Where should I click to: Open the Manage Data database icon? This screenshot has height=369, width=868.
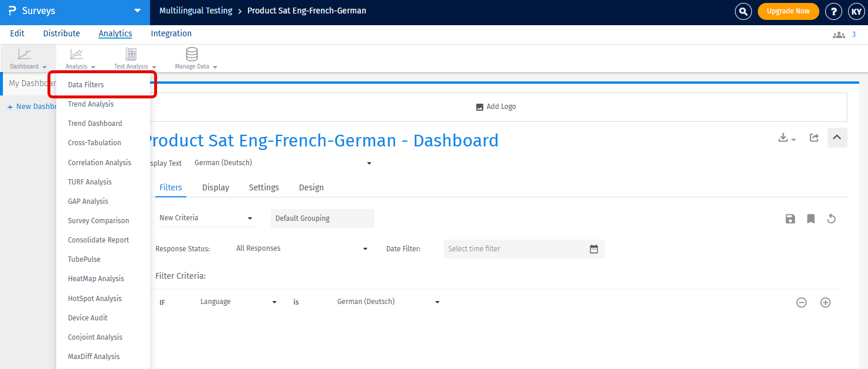click(x=192, y=55)
